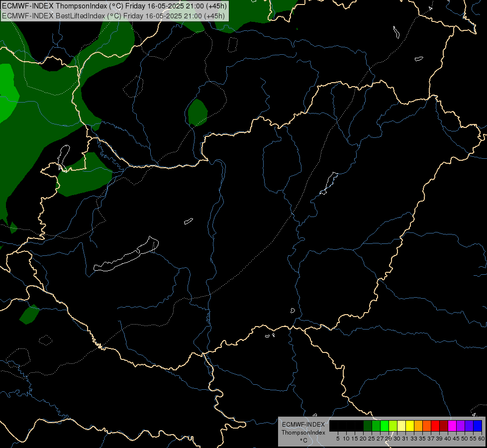Click the ThompsonIndex label in the legend
This screenshot has height=448, width=487.
303,433
